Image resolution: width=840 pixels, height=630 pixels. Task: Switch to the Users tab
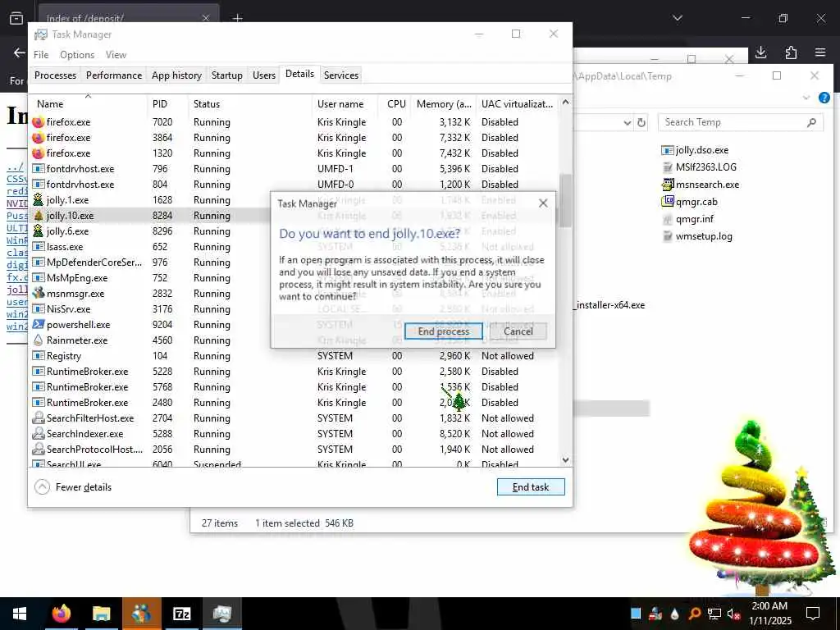[x=264, y=75]
